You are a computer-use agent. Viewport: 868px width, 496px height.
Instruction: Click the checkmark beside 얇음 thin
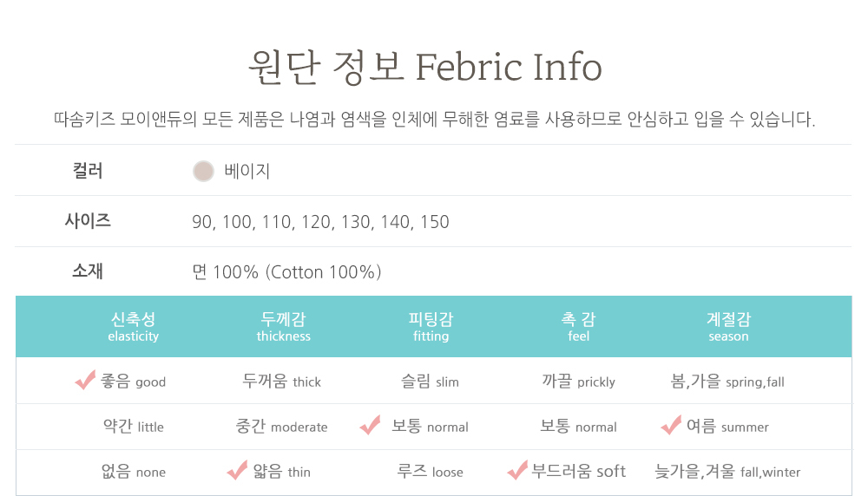(237, 470)
